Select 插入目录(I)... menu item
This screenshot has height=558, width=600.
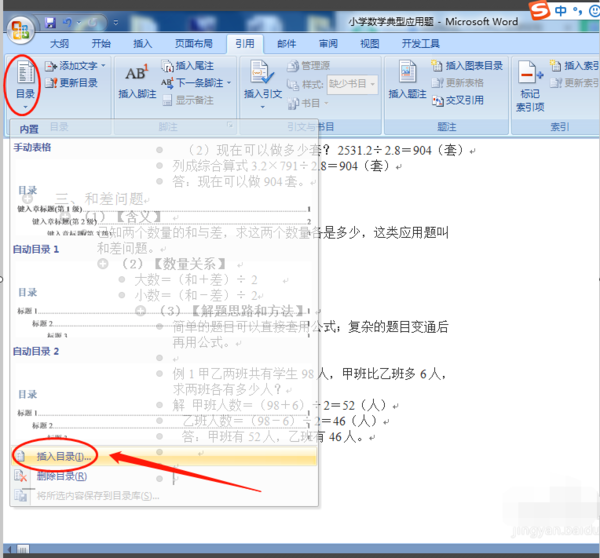[164, 456]
